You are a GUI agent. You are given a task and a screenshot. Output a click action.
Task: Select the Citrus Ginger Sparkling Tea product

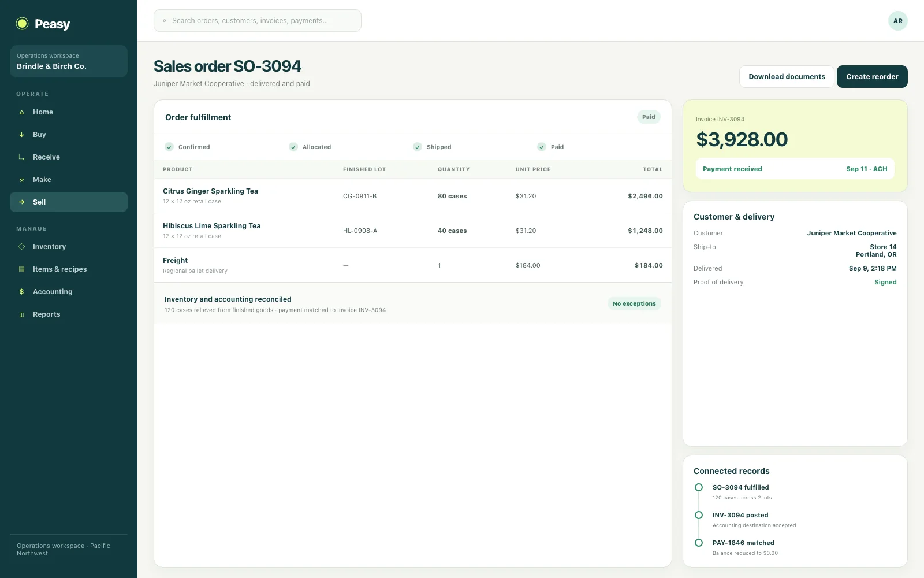pos(210,191)
